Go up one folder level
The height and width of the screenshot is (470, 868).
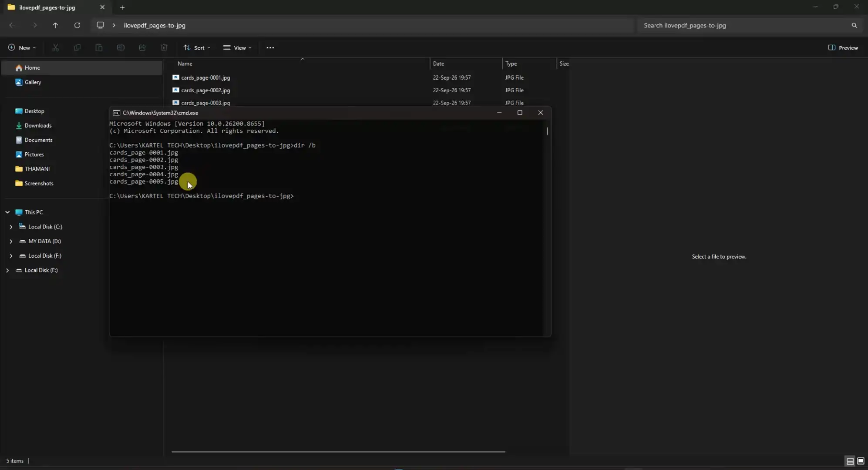(55, 25)
